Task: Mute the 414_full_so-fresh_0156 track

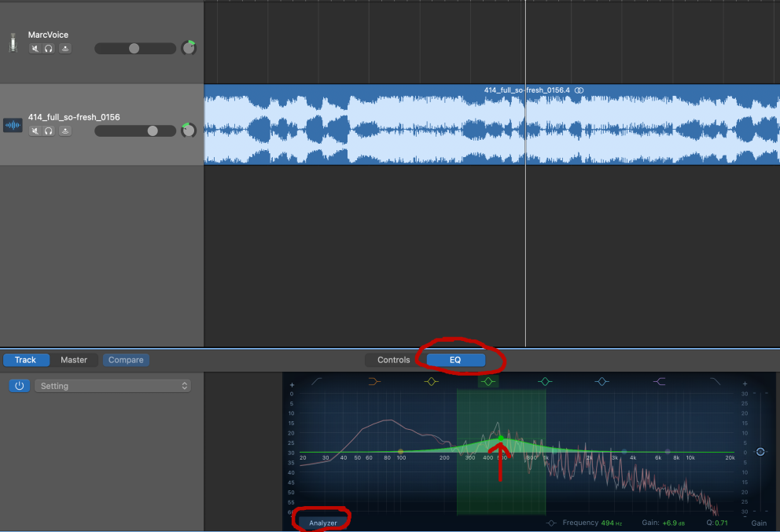Action: point(35,130)
